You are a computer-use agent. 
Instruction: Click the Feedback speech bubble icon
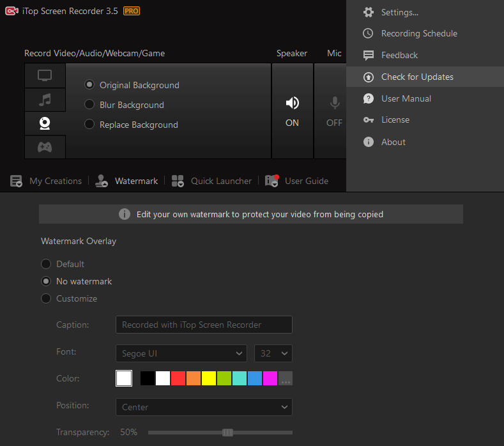click(x=369, y=56)
